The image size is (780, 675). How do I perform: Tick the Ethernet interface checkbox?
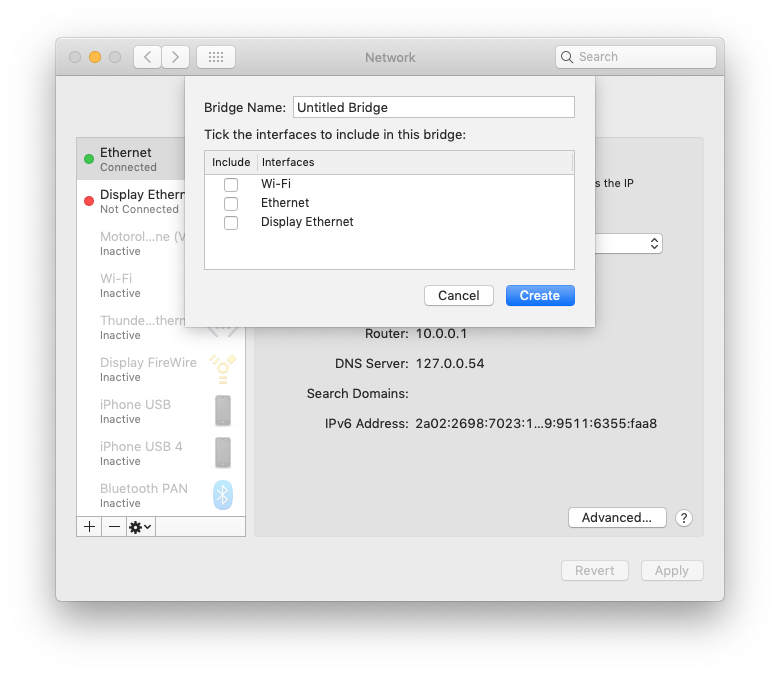point(231,203)
